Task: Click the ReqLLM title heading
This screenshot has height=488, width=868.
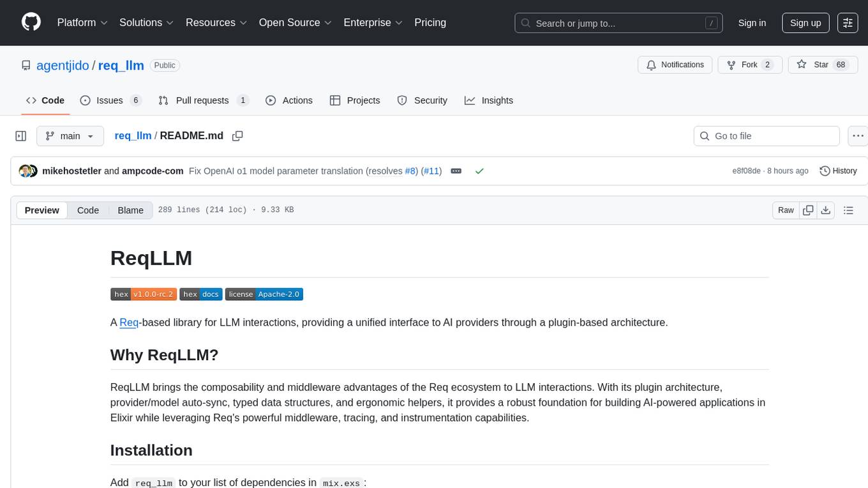Action: click(151, 258)
